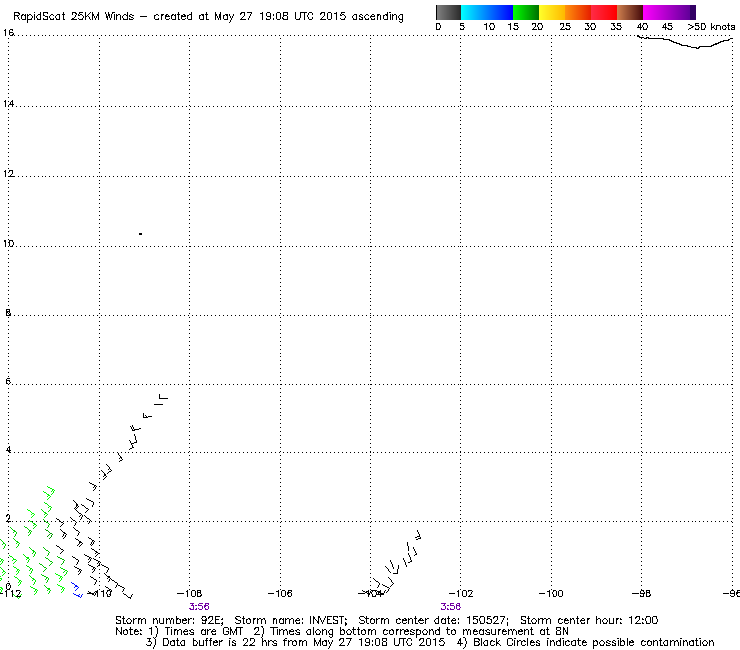Viewport: 740px width, 650px height.
Task: Click the "RapidScat 25KM Winds" title text
Action: click(74, 16)
